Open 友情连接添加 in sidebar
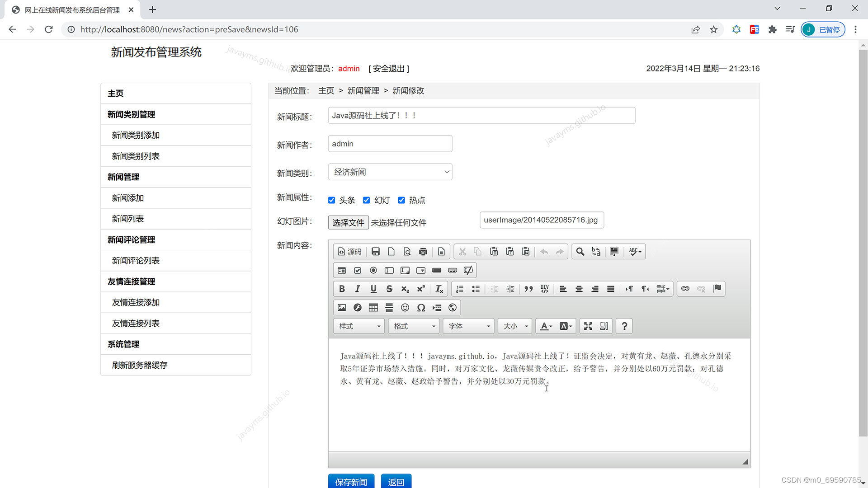 tap(176, 302)
